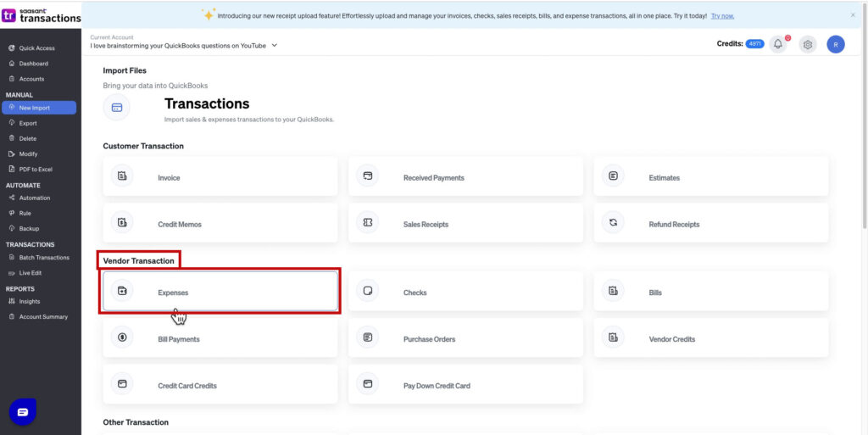Viewport: 868px width, 435px height.
Task: Click the Bills card icon
Action: click(x=613, y=291)
